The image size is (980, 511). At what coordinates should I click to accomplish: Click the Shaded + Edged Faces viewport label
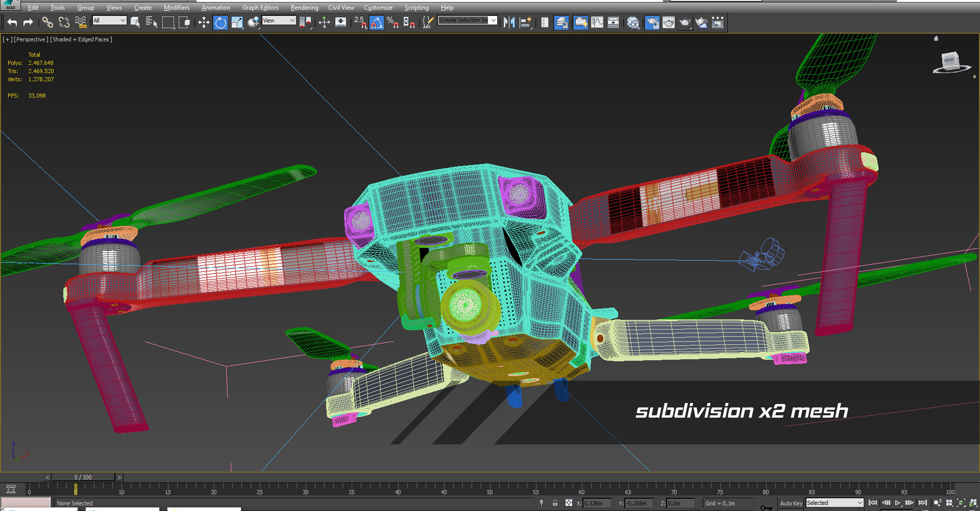(x=81, y=39)
